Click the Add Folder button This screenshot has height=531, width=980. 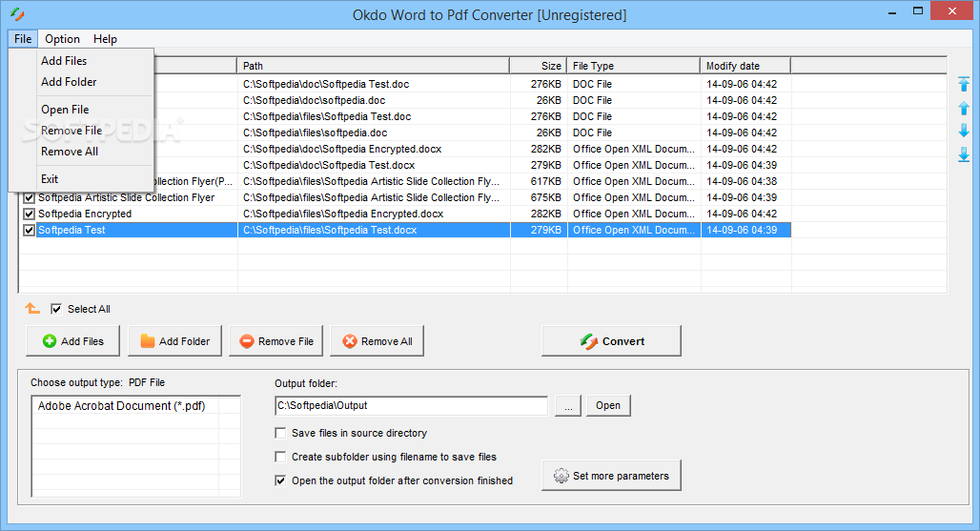(x=174, y=341)
